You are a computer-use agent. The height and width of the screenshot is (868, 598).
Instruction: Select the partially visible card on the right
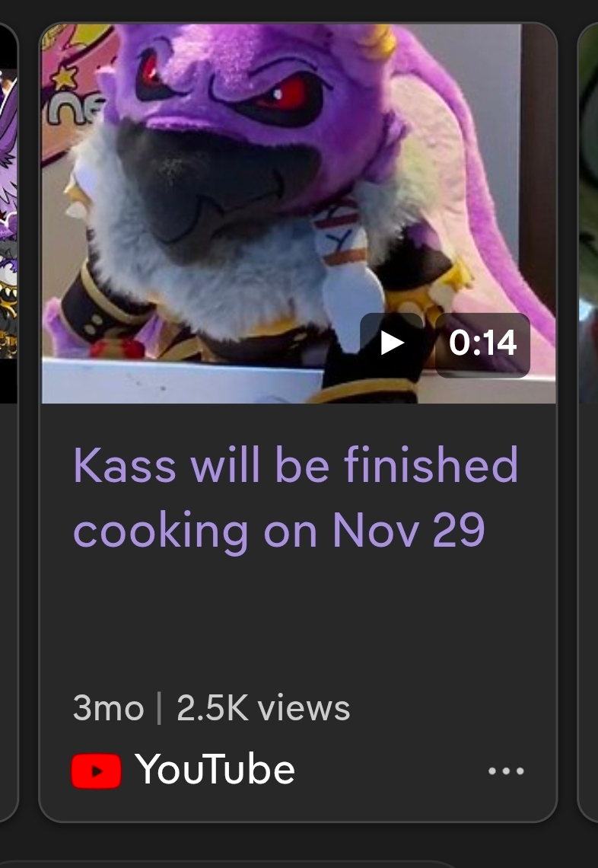click(x=587, y=421)
